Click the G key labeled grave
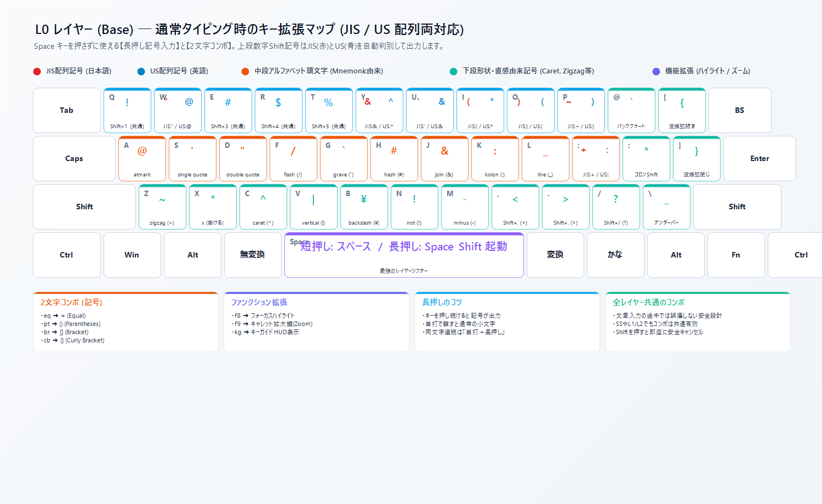The width and height of the screenshot is (822, 504). tap(344, 158)
